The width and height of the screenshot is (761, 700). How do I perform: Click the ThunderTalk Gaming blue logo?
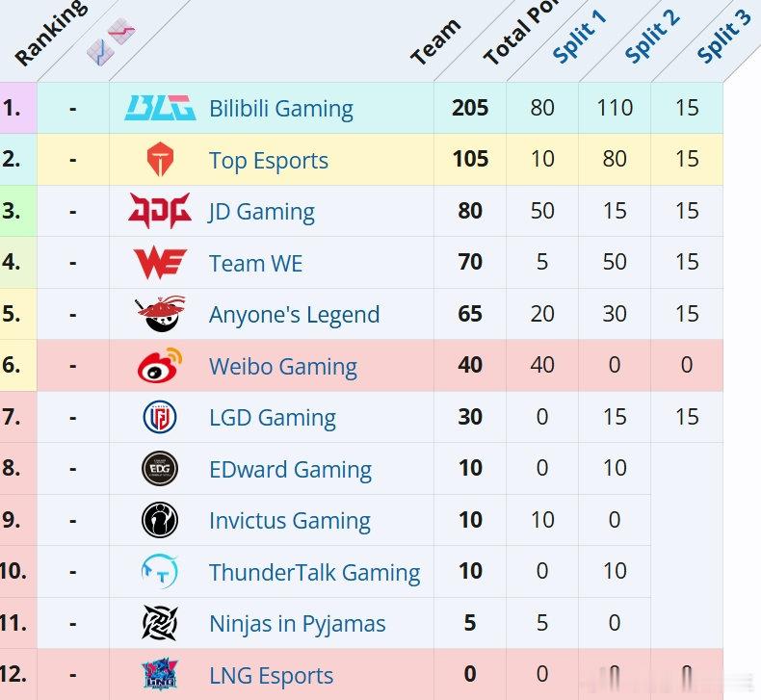(x=160, y=571)
